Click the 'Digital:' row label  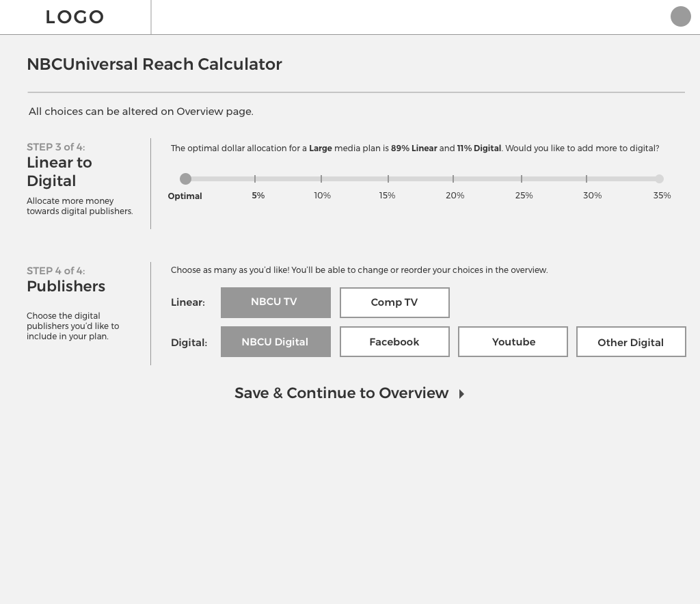pyautogui.click(x=189, y=343)
